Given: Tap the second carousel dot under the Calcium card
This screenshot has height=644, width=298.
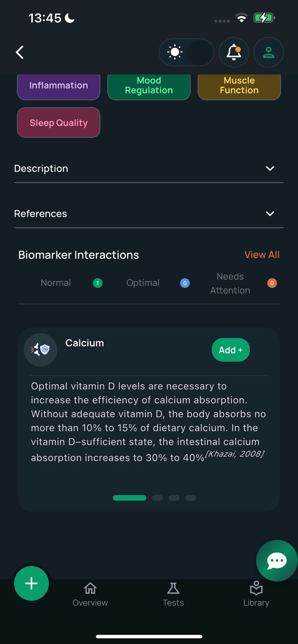Looking at the screenshot, I should (157, 498).
